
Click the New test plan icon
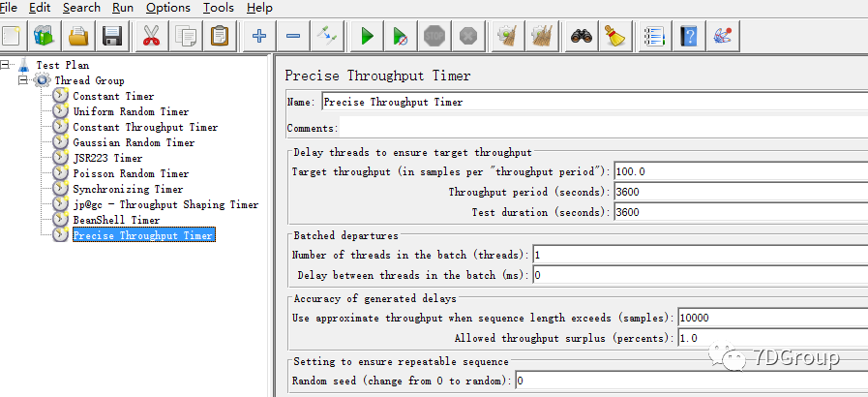[11, 37]
